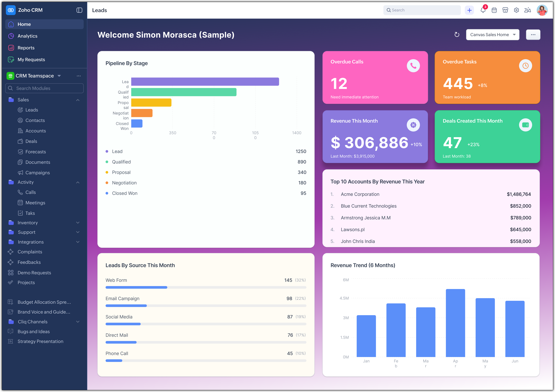Open the CRM Teamspace switcher dropdown
The image size is (555, 392).
59,76
